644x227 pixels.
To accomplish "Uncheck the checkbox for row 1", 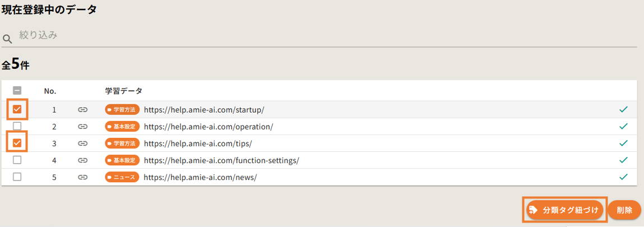I will pyautogui.click(x=17, y=109).
